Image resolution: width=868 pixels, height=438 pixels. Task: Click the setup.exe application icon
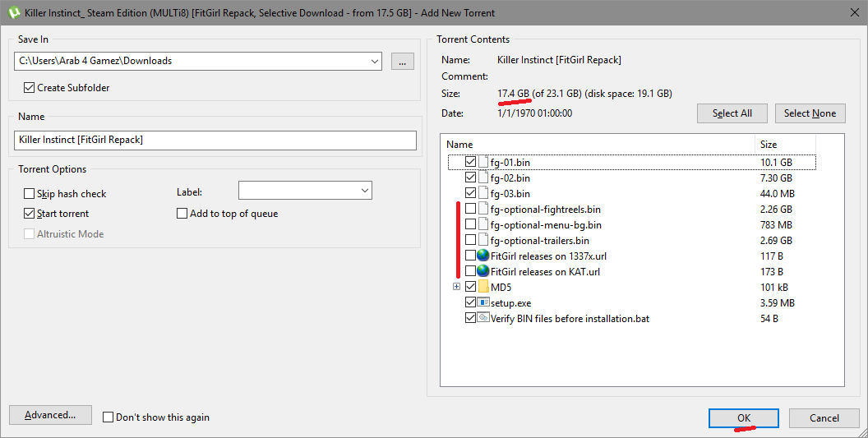click(483, 302)
